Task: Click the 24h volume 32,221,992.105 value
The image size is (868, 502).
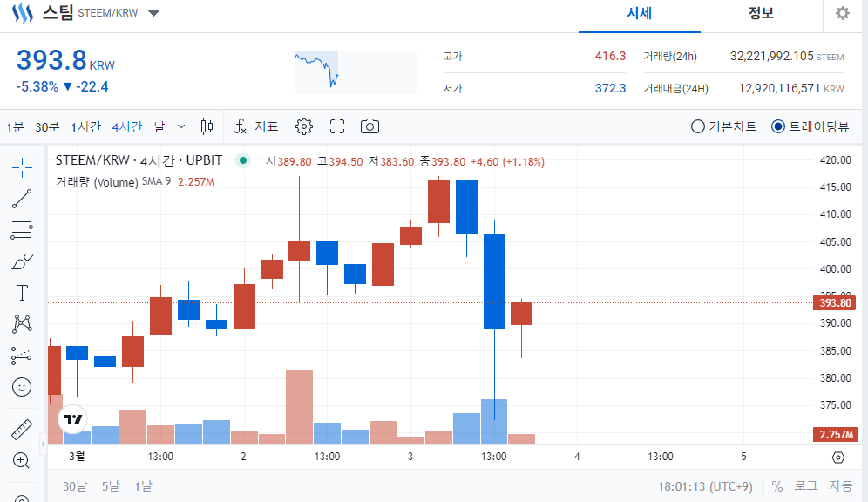Action: tap(771, 56)
